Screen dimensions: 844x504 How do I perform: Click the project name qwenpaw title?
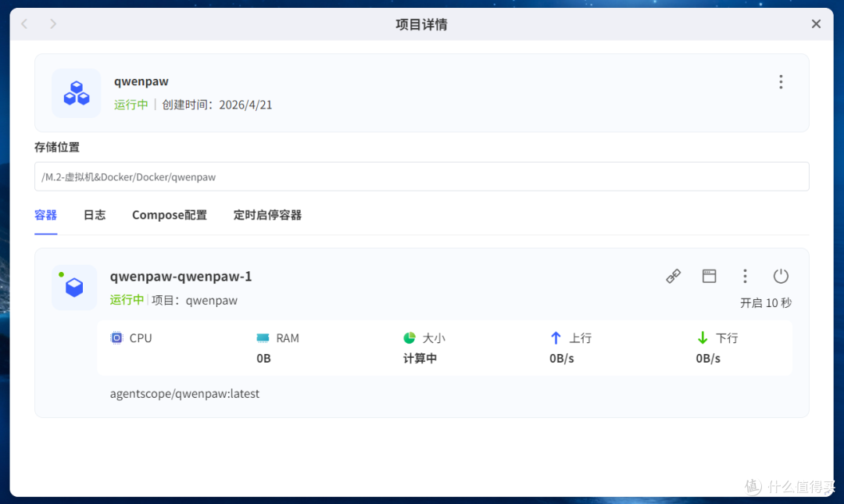point(141,81)
